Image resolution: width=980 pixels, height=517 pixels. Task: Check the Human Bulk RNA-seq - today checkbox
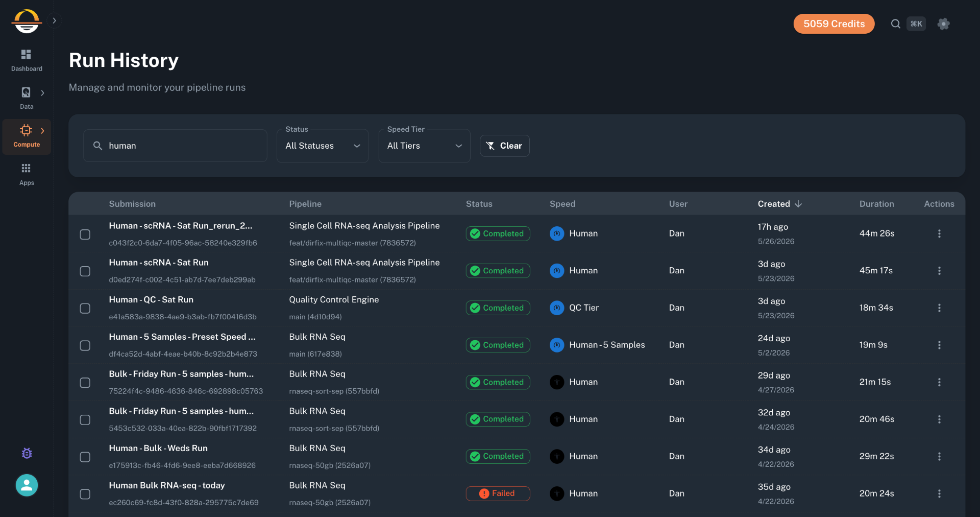[x=85, y=494]
